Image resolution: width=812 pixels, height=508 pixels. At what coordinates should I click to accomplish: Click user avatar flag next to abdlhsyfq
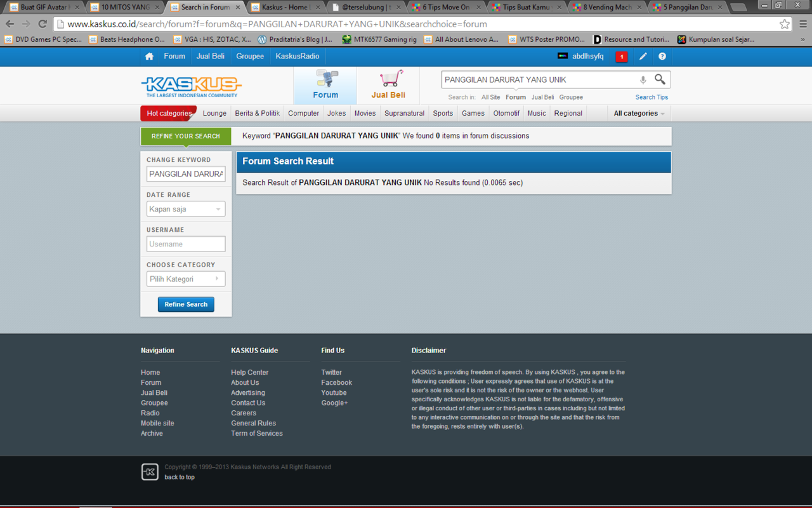[562, 56]
